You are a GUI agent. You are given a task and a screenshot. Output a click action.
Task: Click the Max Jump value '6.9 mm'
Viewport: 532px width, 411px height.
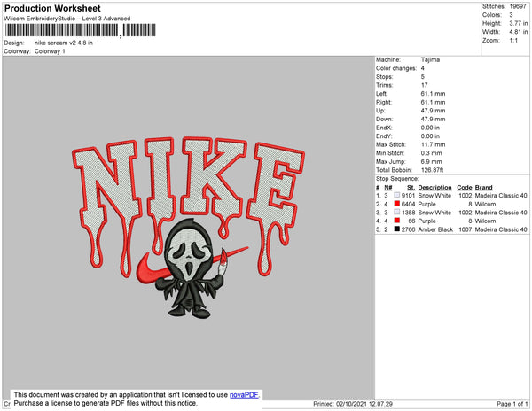(x=431, y=161)
